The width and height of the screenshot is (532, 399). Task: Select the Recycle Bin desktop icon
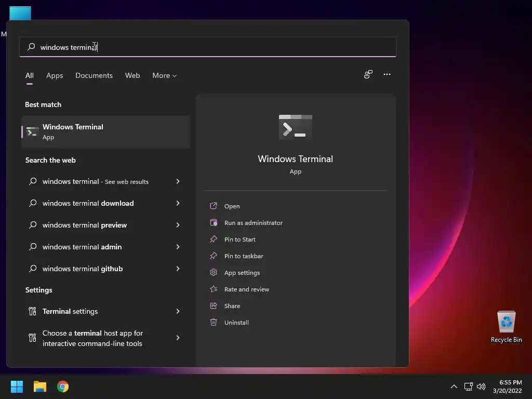click(x=506, y=327)
